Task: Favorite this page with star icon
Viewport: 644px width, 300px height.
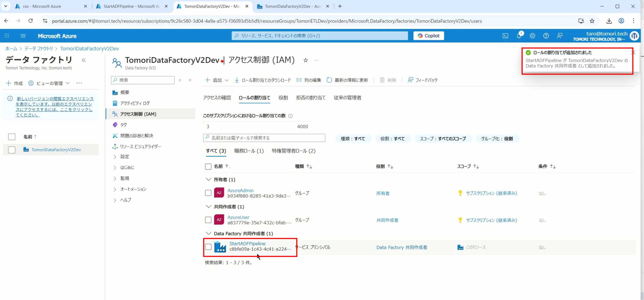Action: click(305, 60)
